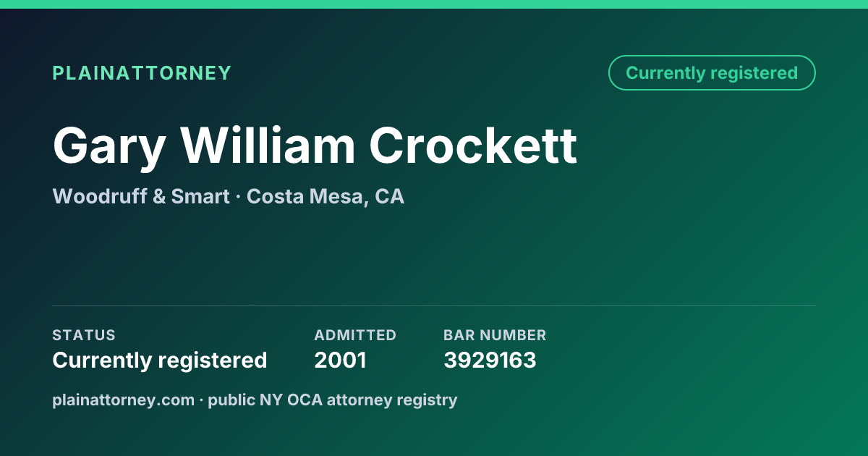Click the dot separator after Woodruff & Smart
The width and height of the screenshot is (868, 456).
point(238,197)
